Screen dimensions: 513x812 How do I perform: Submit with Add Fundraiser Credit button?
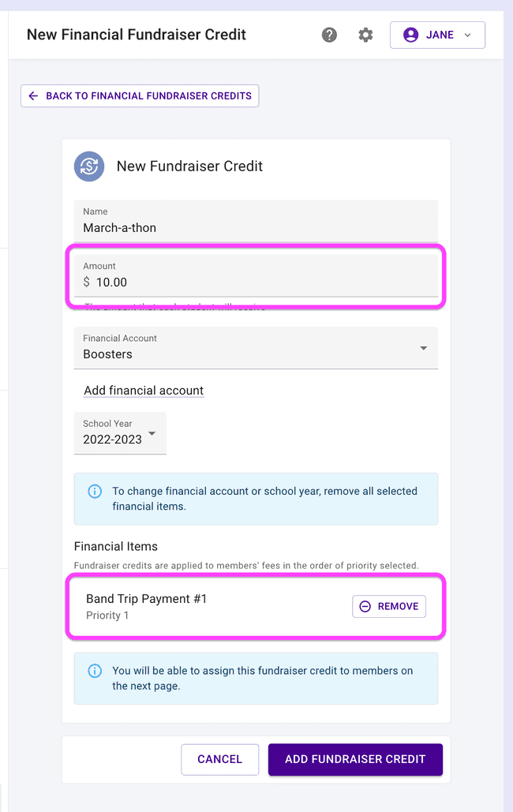point(355,759)
